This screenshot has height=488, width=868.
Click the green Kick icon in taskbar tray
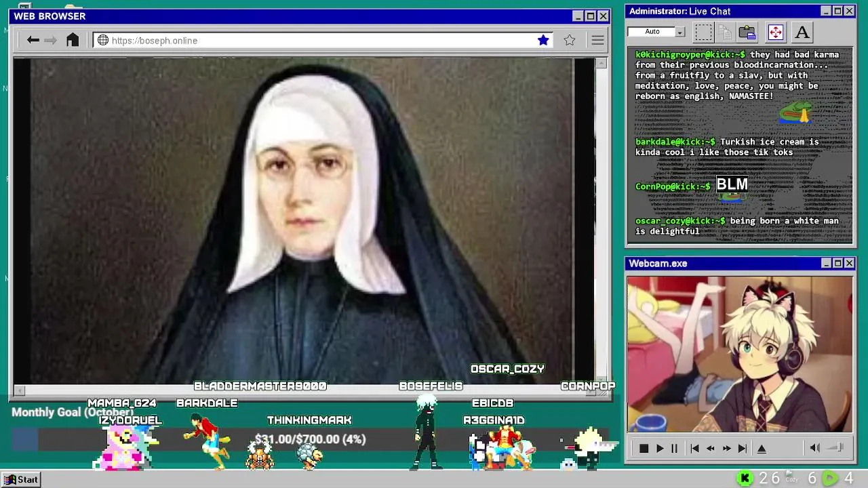point(745,479)
